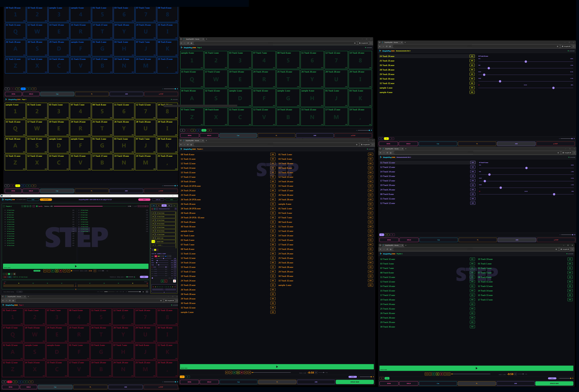Click the SAVE AS button in main app

[158, 200]
